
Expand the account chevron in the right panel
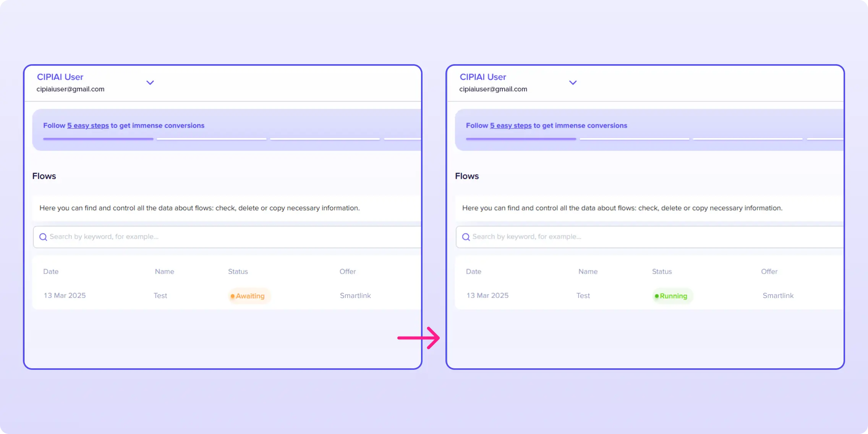point(573,83)
